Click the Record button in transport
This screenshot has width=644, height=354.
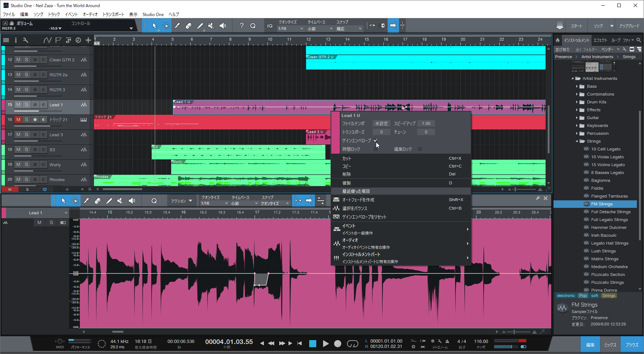[x=337, y=344]
